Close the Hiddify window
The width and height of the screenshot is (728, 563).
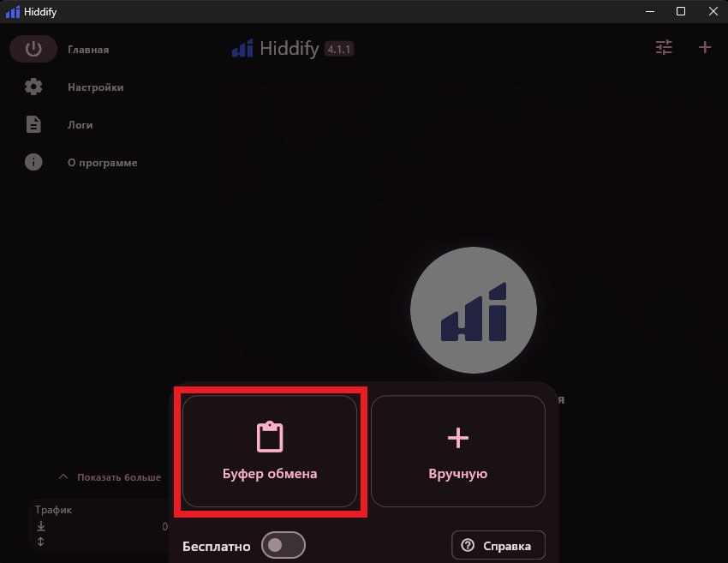pos(713,11)
